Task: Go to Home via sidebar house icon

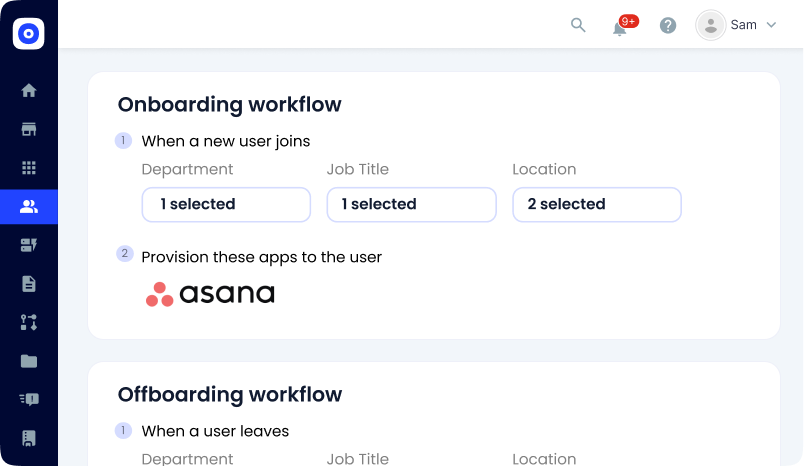Action: tap(29, 90)
